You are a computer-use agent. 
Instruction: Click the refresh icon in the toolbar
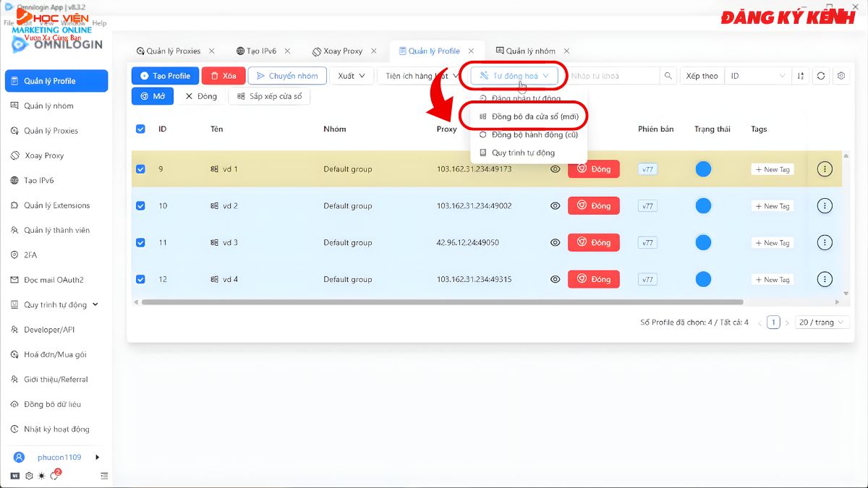[x=820, y=76]
